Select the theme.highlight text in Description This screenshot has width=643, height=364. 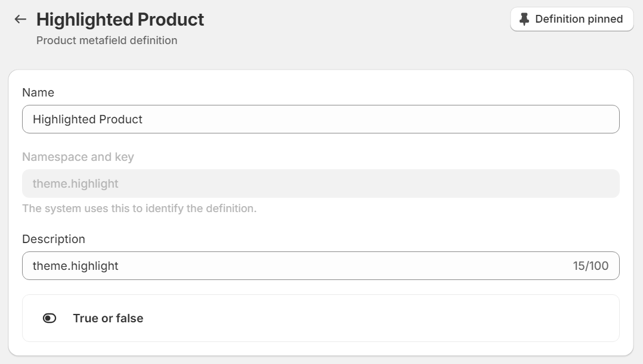pyautogui.click(x=75, y=266)
